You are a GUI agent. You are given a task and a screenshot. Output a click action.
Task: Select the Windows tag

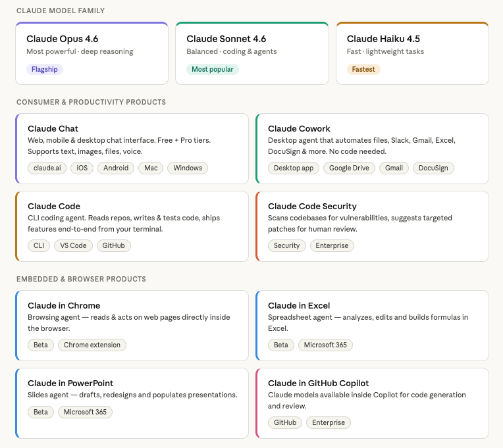[188, 168]
